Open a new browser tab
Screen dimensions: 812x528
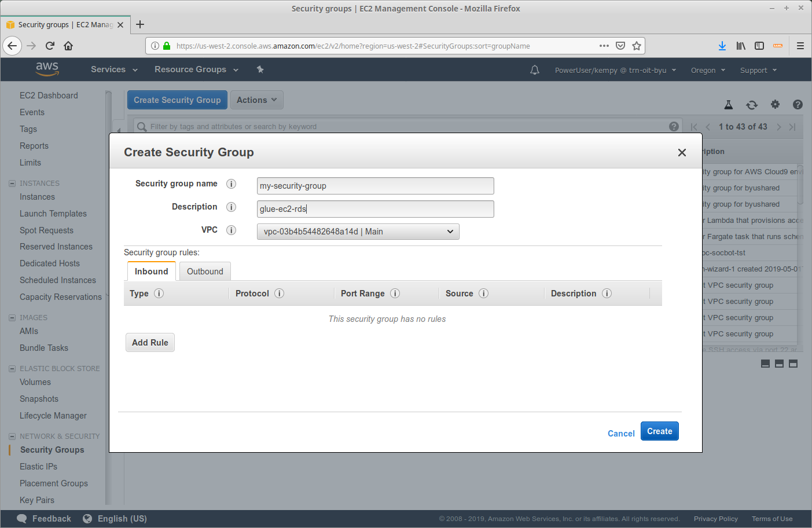point(140,24)
